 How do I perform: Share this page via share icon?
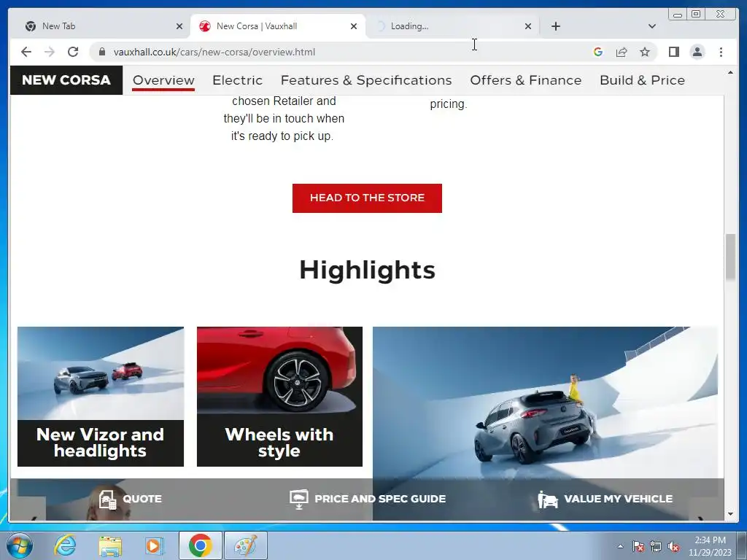pyautogui.click(x=622, y=52)
